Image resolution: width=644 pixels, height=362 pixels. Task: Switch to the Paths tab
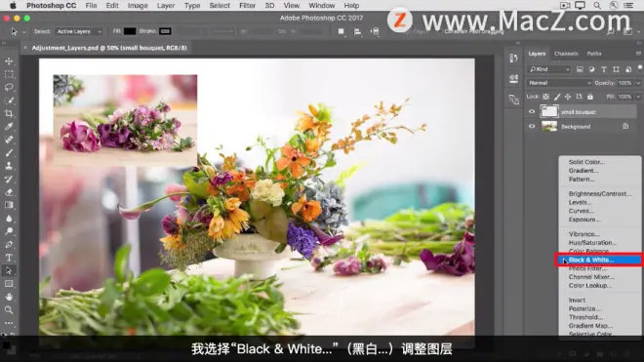[594, 54]
